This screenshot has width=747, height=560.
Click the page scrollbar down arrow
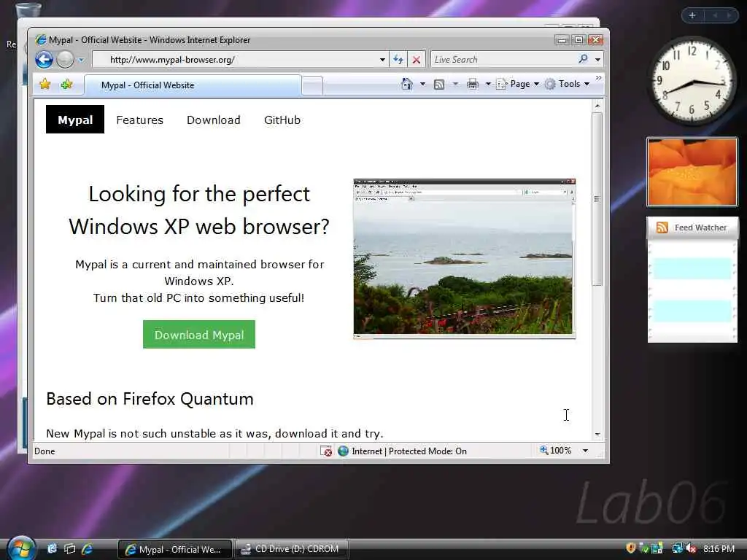click(597, 435)
